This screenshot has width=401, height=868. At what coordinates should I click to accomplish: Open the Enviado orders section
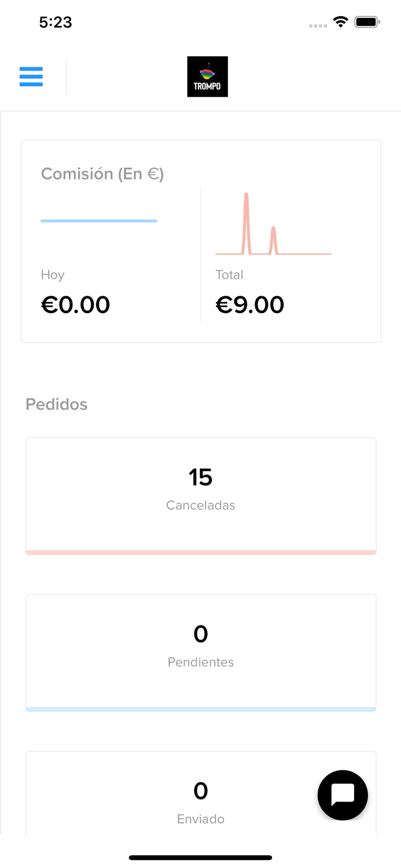pyautogui.click(x=201, y=804)
